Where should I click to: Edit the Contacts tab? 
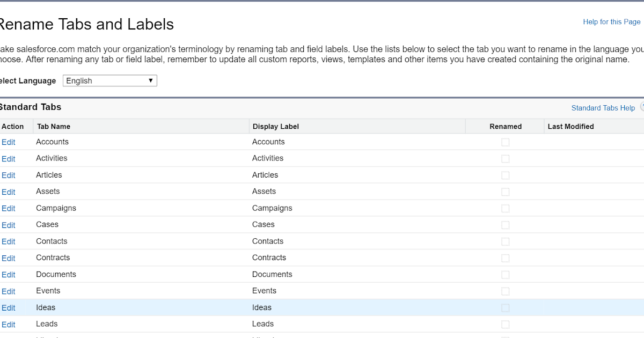(8, 241)
